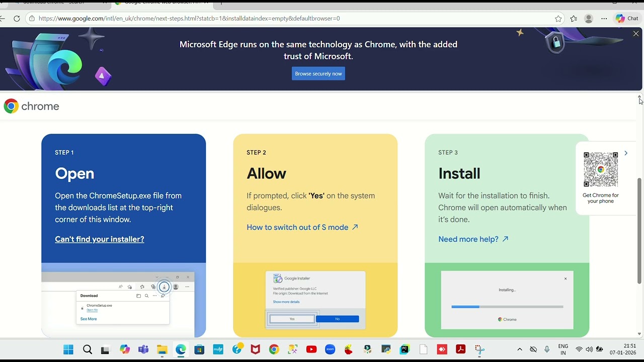Open Adobe Acrobat from the taskbar
Viewport: 644px width, 362px height.
(x=461, y=349)
